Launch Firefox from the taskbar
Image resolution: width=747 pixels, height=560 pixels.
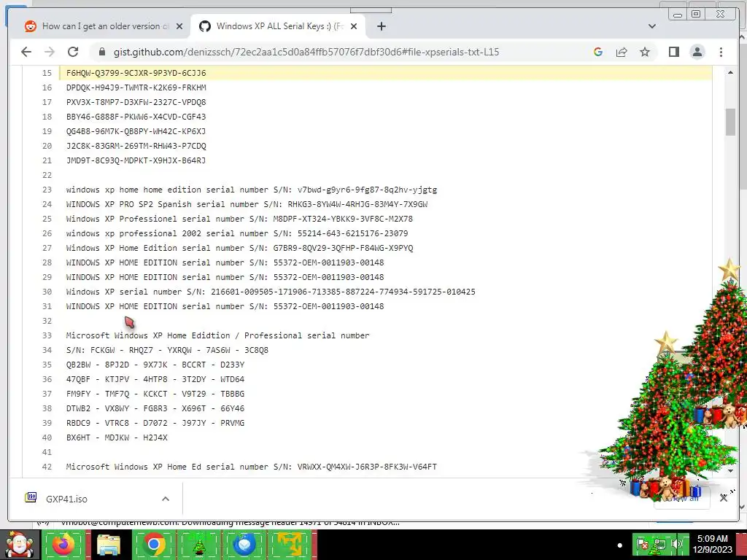point(63,545)
